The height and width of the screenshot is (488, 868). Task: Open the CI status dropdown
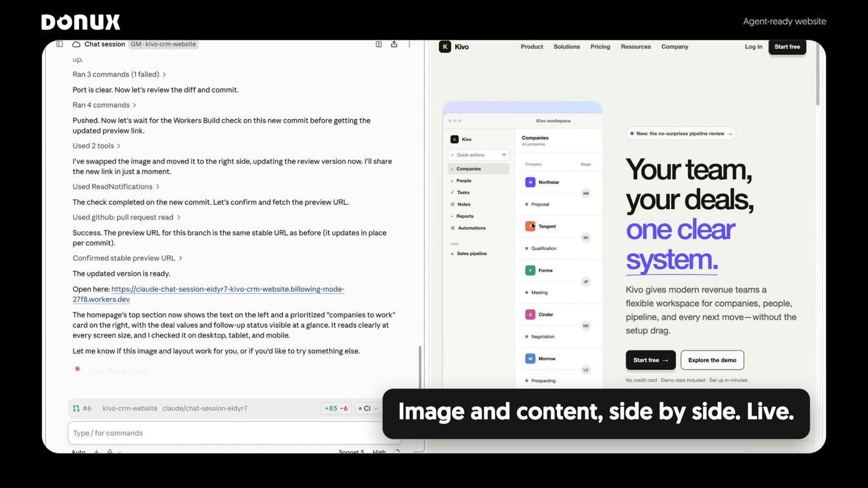click(368, 408)
